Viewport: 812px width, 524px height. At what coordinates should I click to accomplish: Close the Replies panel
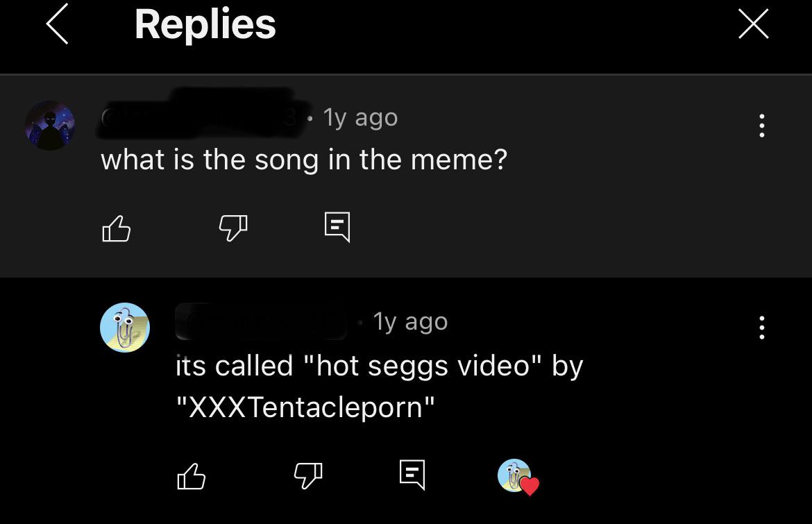(x=753, y=24)
